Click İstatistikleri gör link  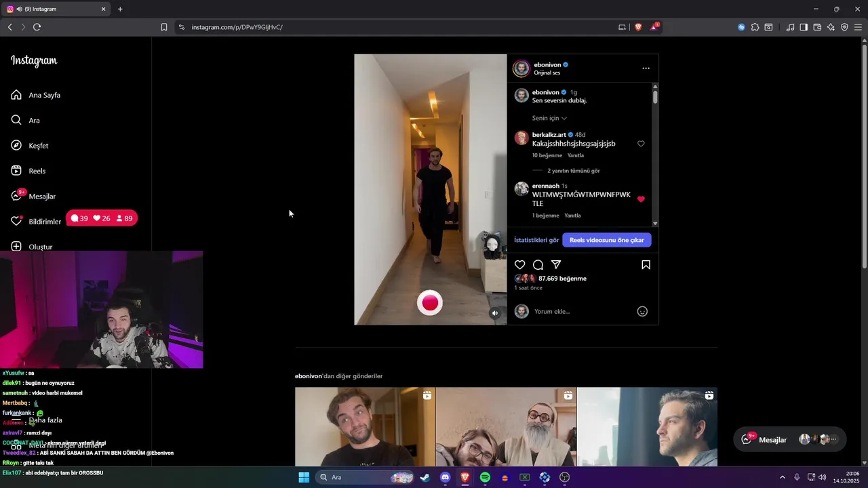pos(536,240)
